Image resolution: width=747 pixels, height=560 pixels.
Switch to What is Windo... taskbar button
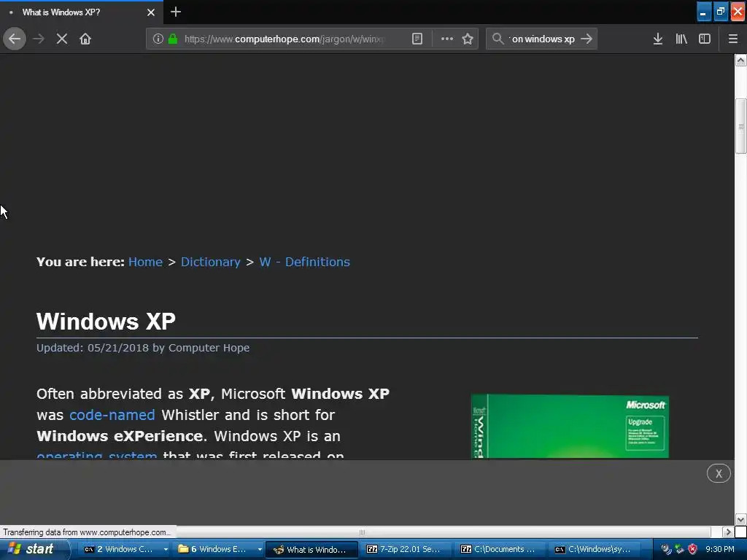(x=311, y=549)
